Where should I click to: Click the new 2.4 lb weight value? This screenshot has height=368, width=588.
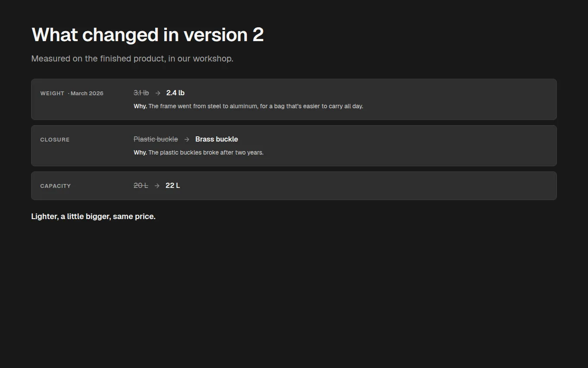[176, 93]
